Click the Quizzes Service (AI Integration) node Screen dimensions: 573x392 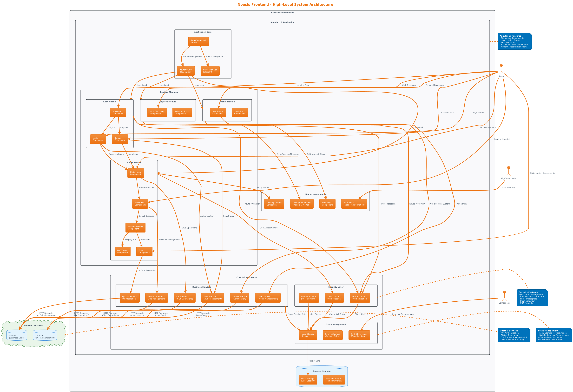pyautogui.click(x=130, y=298)
